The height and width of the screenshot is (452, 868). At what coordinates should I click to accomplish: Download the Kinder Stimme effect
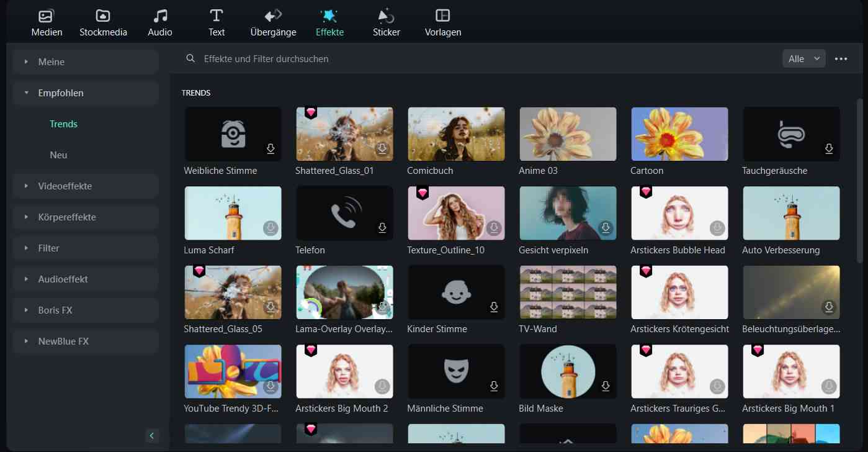pyautogui.click(x=494, y=307)
